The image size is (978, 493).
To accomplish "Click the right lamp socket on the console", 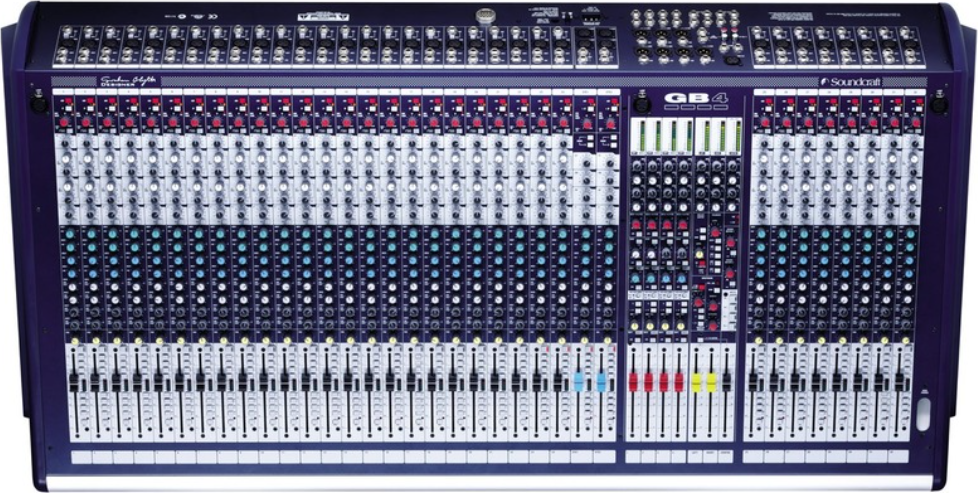I will 938,104.
